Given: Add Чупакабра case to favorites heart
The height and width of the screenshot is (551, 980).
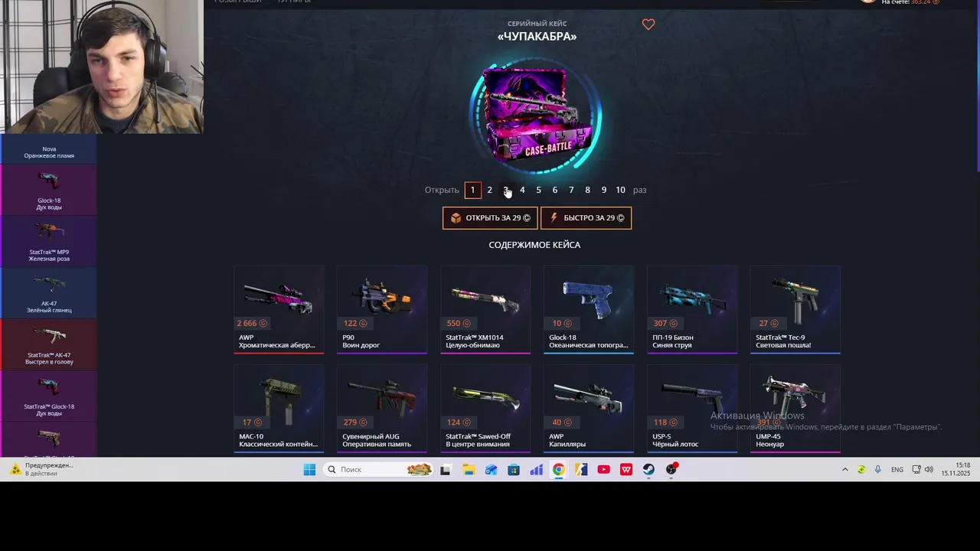Looking at the screenshot, I should pos(648,24).
